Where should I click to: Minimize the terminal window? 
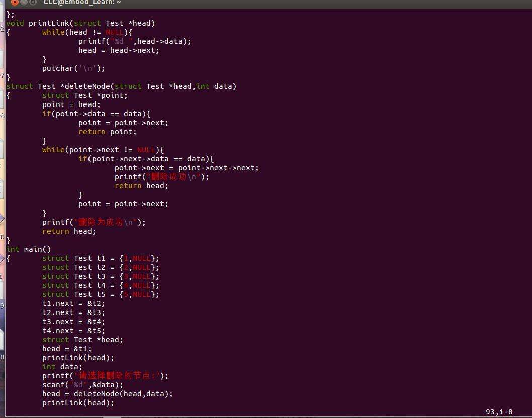coord(24,2)
